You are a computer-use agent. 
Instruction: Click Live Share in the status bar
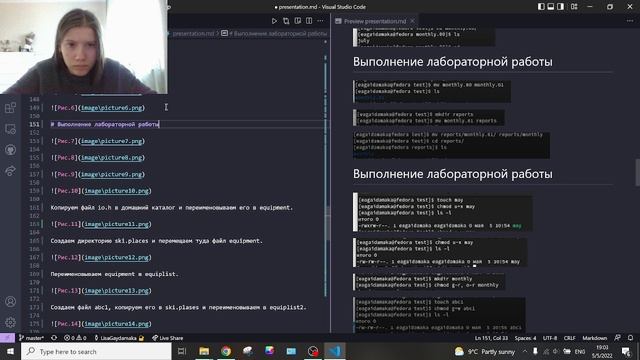coord(167,338)
